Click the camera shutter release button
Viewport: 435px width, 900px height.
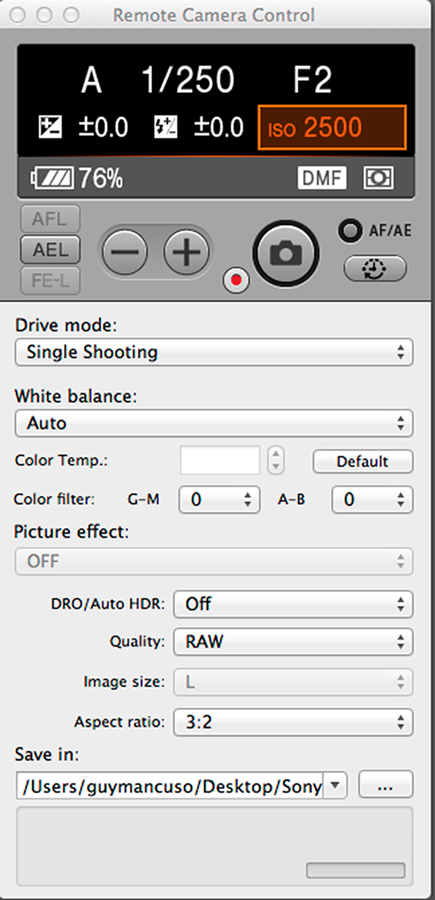pos(285,253)
